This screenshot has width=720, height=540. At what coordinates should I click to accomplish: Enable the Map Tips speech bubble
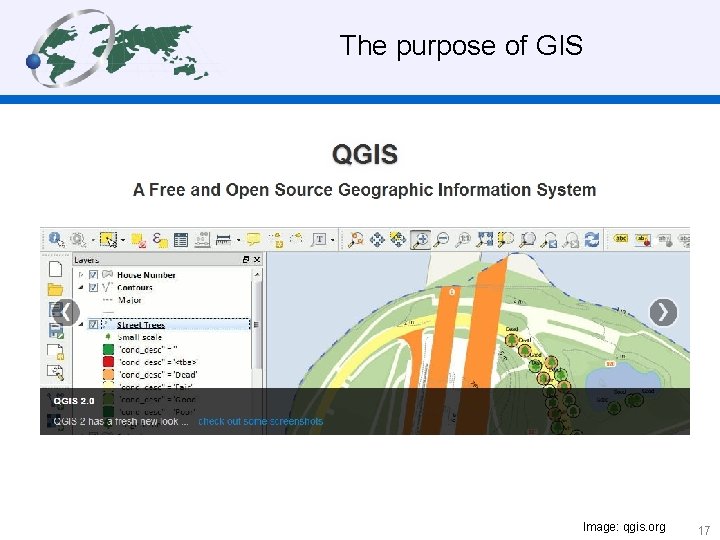click(x=253, y=239)
